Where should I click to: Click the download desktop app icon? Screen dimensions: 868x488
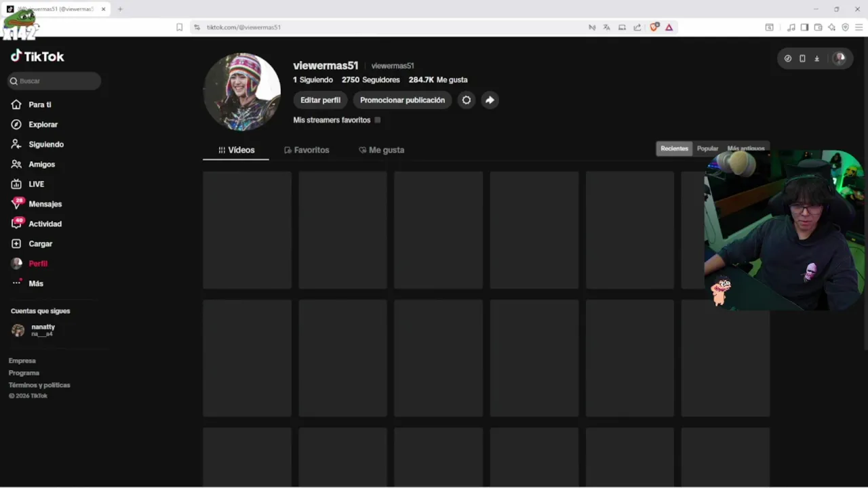coord(816,58)
